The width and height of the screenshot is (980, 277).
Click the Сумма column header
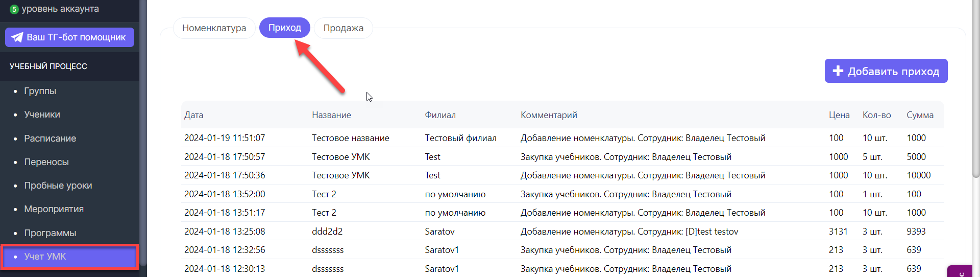click(920, 115)
